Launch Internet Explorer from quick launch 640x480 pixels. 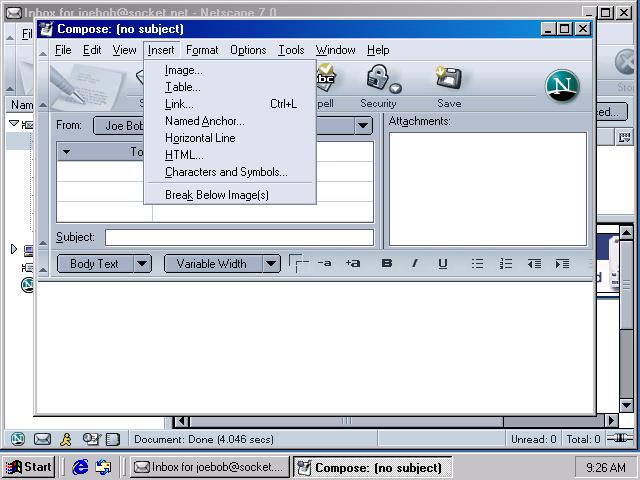(80, 467)
